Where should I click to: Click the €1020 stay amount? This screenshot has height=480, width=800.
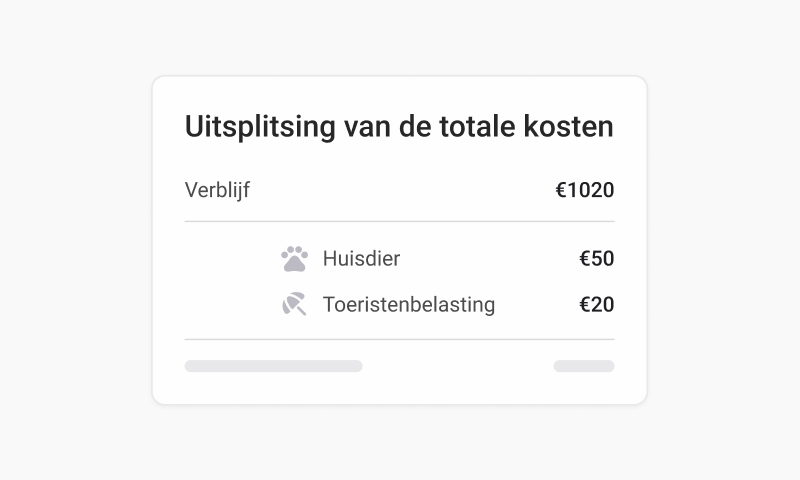[584, 190]
